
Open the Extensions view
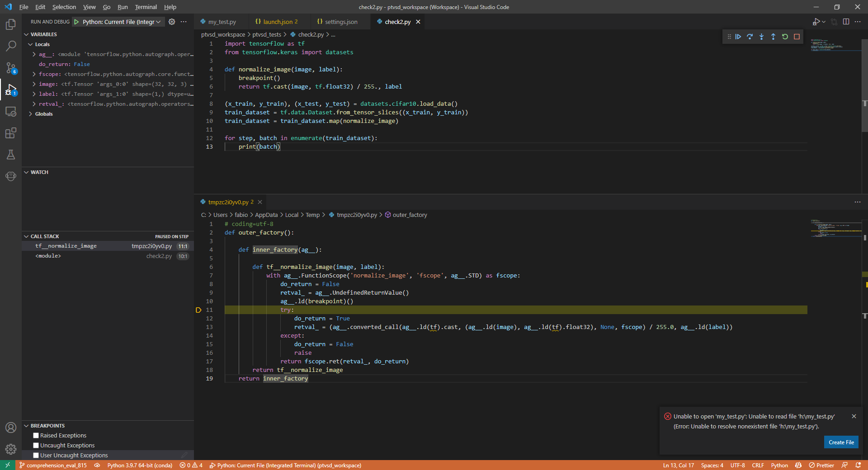(x=11, y=133)
